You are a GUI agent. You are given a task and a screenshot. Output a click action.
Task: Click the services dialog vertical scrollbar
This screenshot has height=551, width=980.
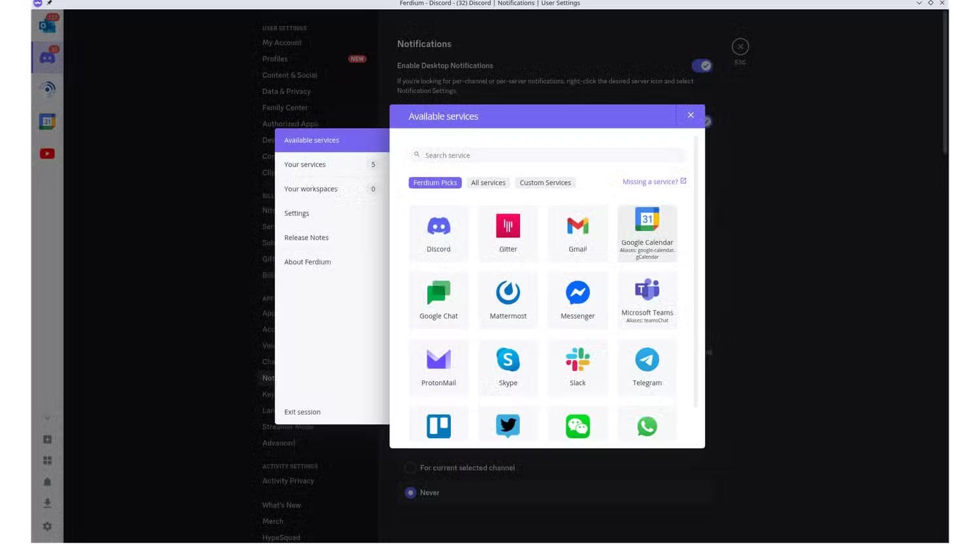[696, 271]
